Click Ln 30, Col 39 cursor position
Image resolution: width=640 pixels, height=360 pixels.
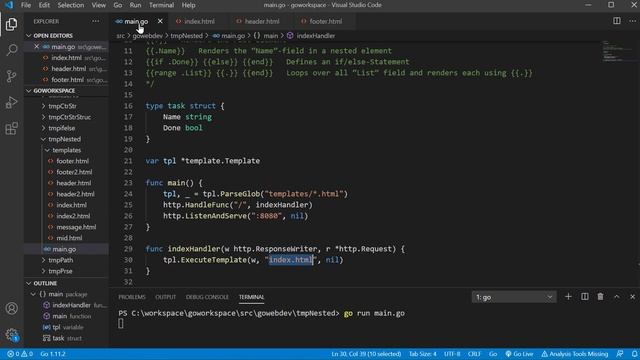click(x=366, y=354)
